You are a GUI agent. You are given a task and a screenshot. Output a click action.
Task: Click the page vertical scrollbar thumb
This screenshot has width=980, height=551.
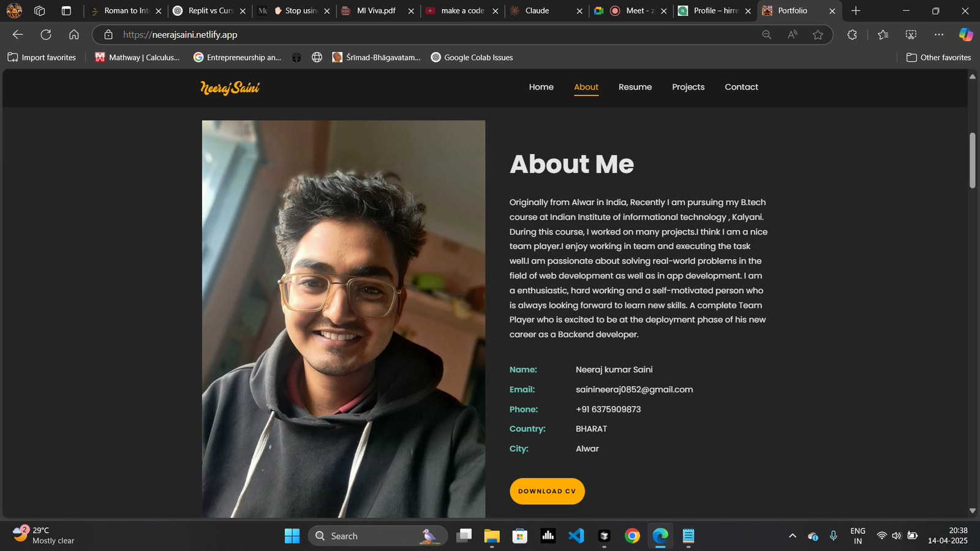(972, 160)
